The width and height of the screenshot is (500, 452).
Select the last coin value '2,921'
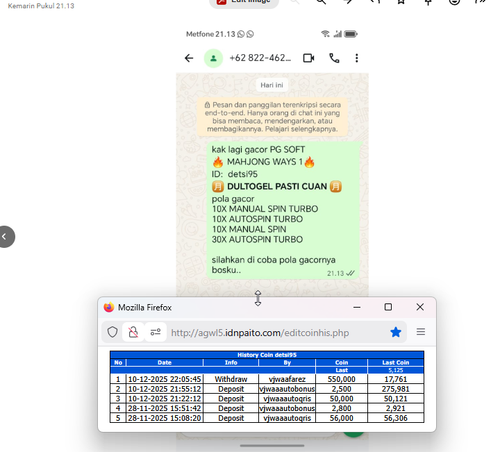(x=396, y=408)
